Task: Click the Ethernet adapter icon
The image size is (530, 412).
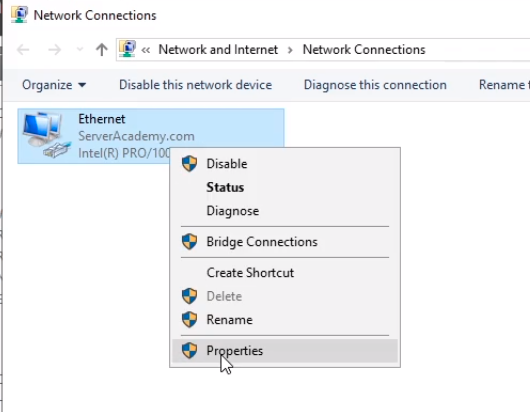Action: pyautogui.click(x=46, y=135)
